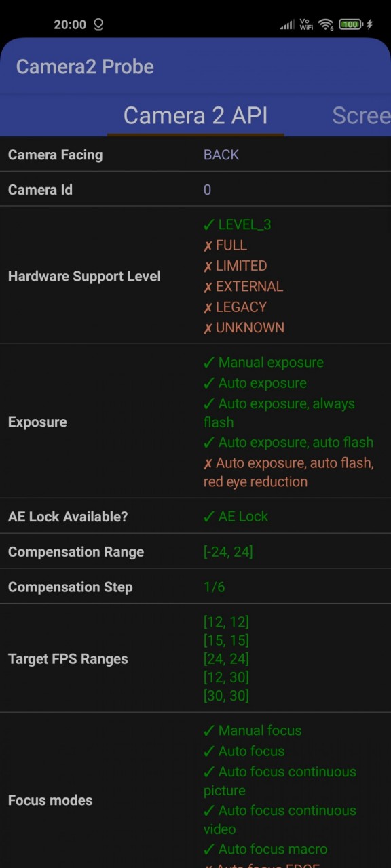391x868 pixels.
Task: Switch to the Camera 2 API tab
Action: [195, 115]
